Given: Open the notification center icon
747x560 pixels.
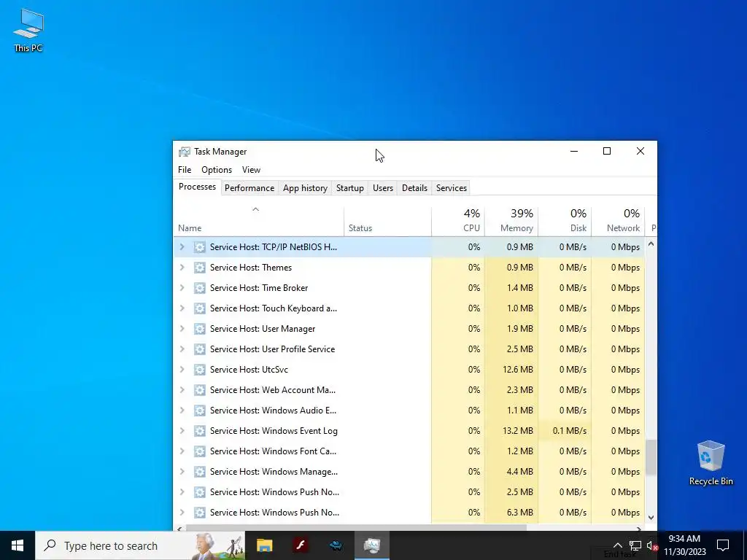Looking at the screenshot, I should tap(723, 545).
